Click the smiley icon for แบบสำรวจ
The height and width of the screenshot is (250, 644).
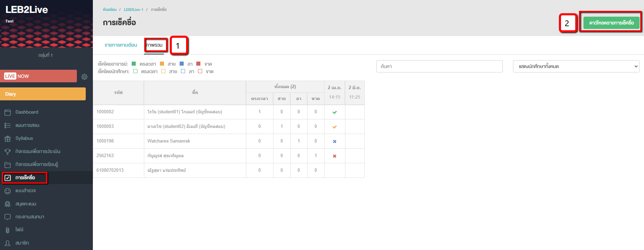tap(7, 191)
